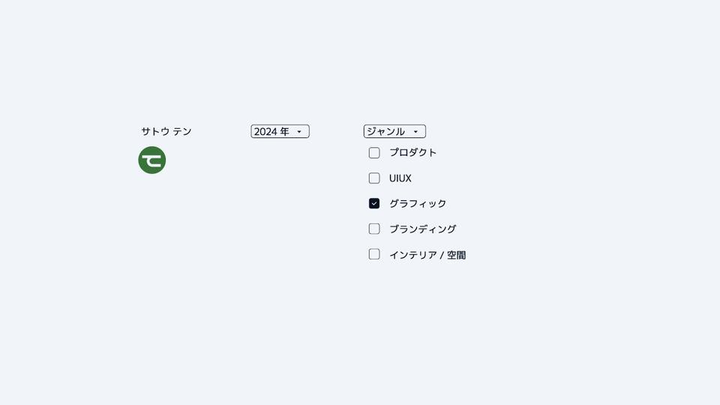Click the 空間 word in the last genre option

point(456,255)
